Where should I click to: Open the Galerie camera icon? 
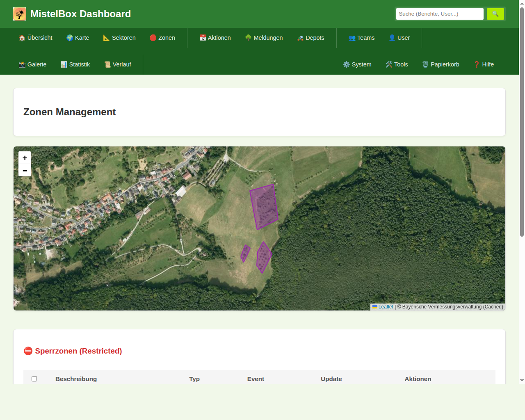(22, 64)
